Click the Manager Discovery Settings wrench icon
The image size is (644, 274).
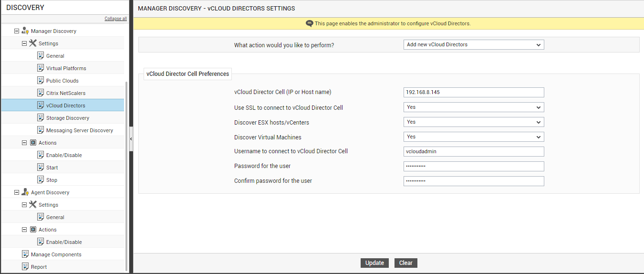(33, 43)
